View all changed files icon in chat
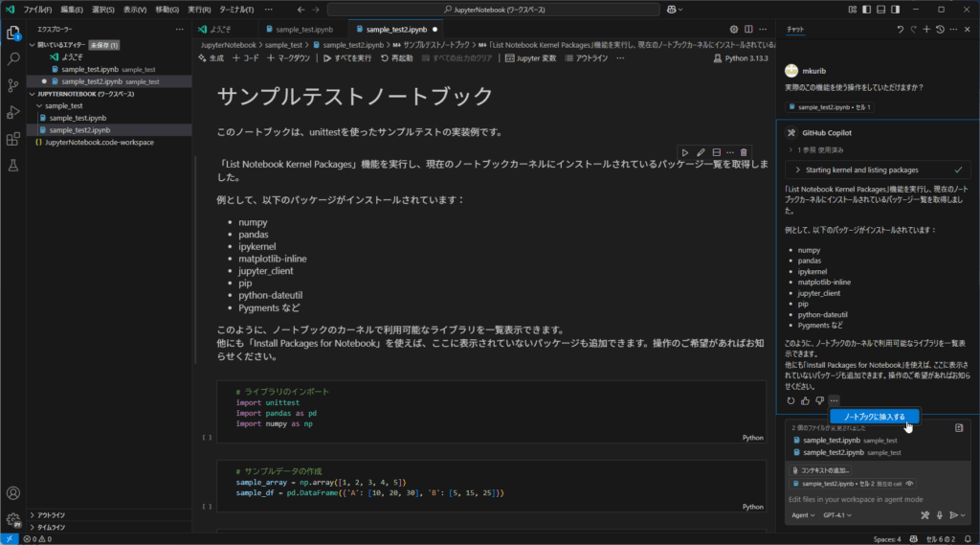Viewport: 980px width, 545px height. coord(959,428)
